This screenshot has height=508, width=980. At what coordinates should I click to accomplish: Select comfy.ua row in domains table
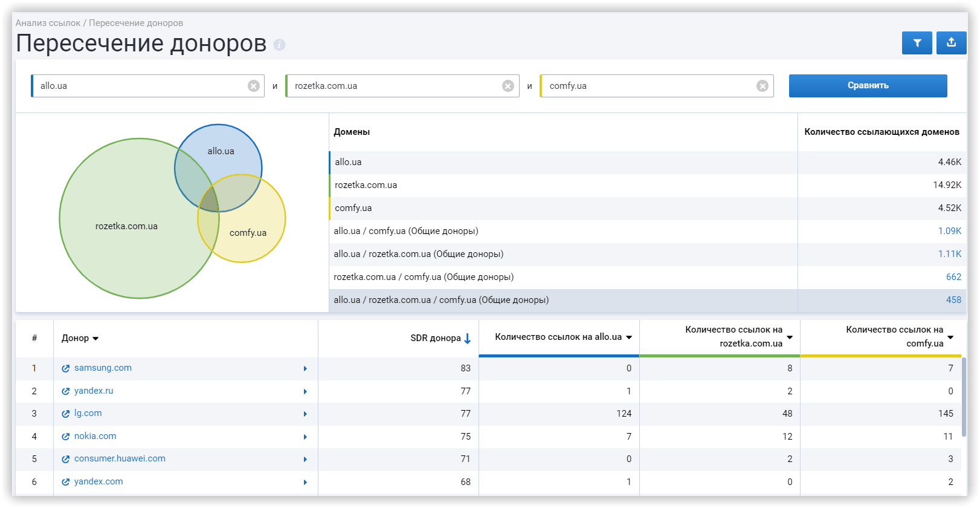coord(647,208)
